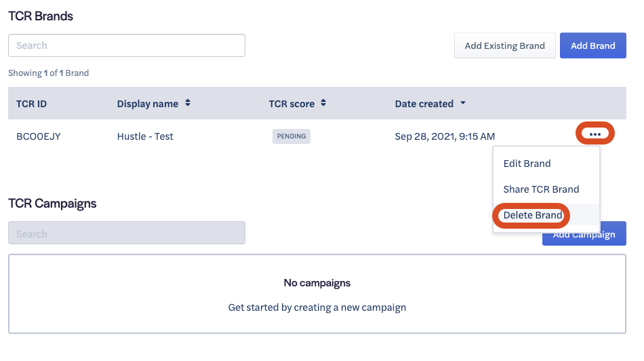Image resolution: width=644 pixels, height=361 pixels.
Task: Click the sort arrows beside Display name
Action: [x=188, y=103]
